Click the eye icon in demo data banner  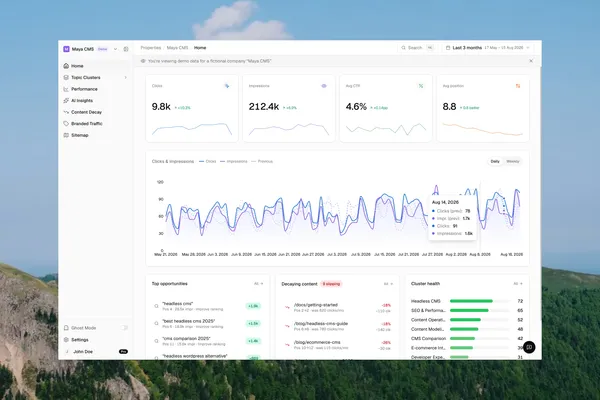[143, 61]
